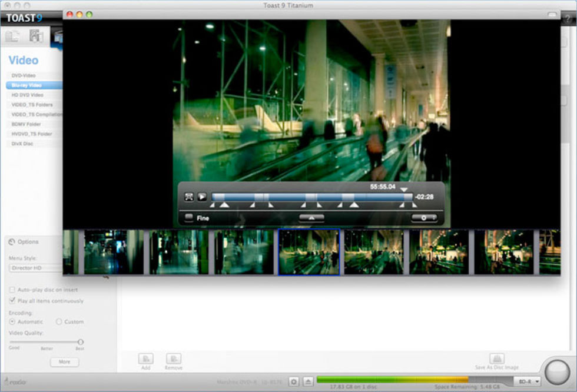Click the Remove item icon
The width and height of the screenshot is (577, 392).
pos(173,358)
